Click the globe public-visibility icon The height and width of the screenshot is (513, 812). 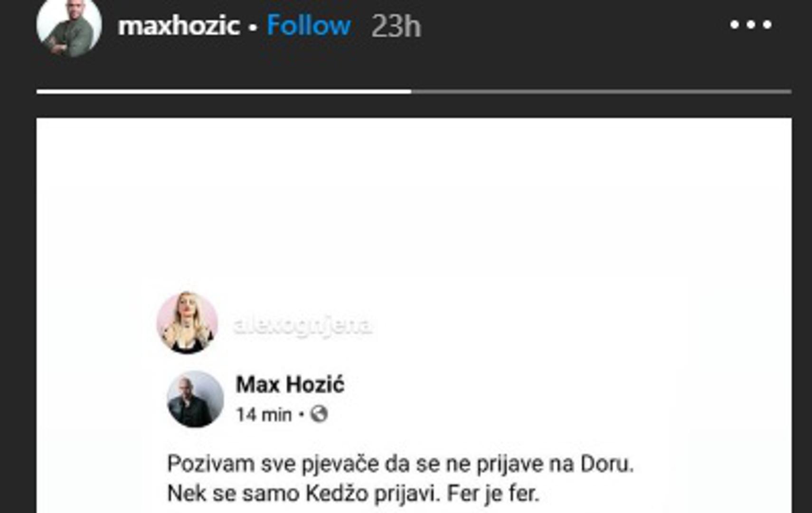coord(319,414)
